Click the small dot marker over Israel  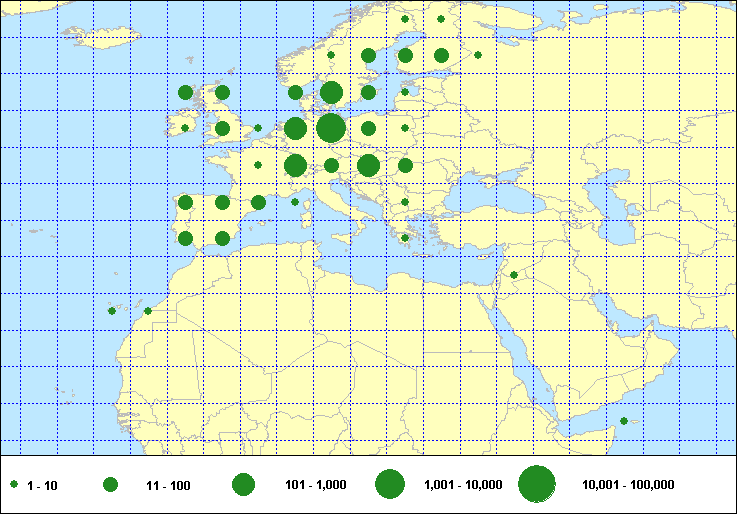coord(514,275)
